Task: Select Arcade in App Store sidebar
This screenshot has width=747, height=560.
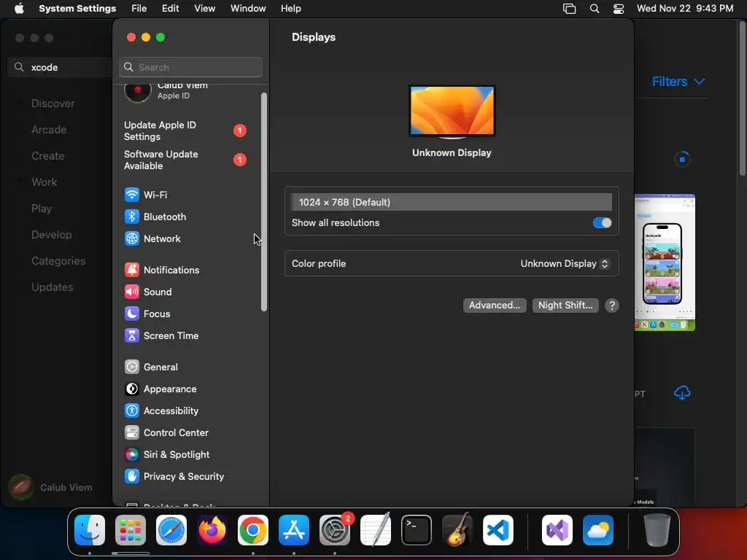Action: pos(49,130)
